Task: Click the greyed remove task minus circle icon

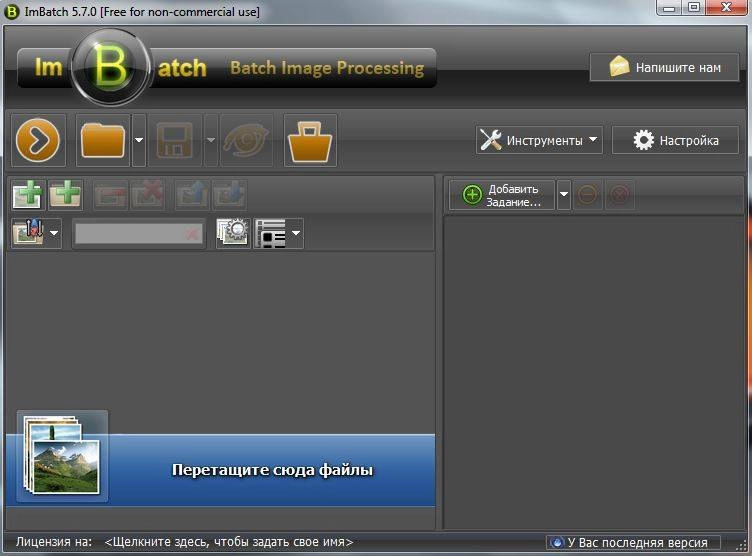Action: coord(588,195)
